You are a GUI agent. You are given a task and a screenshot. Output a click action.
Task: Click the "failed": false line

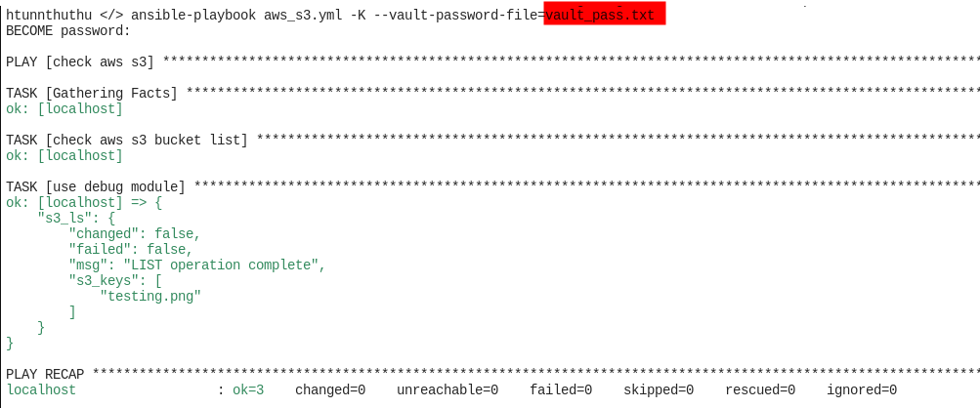pos(131,249)
